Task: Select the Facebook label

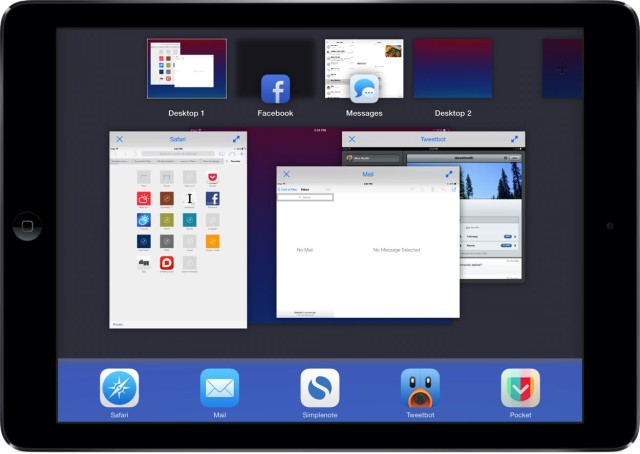Action: [275, 113]
